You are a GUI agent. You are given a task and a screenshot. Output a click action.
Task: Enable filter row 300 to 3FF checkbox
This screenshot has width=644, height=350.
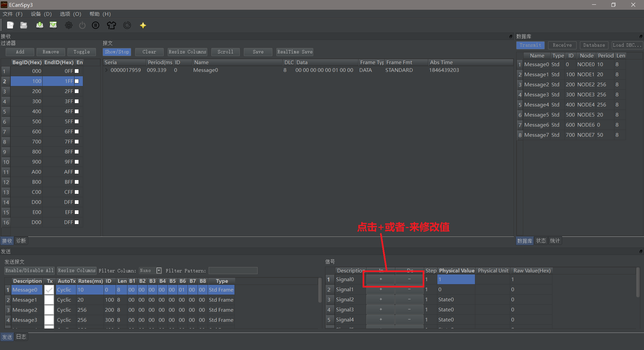coord(76,101)
